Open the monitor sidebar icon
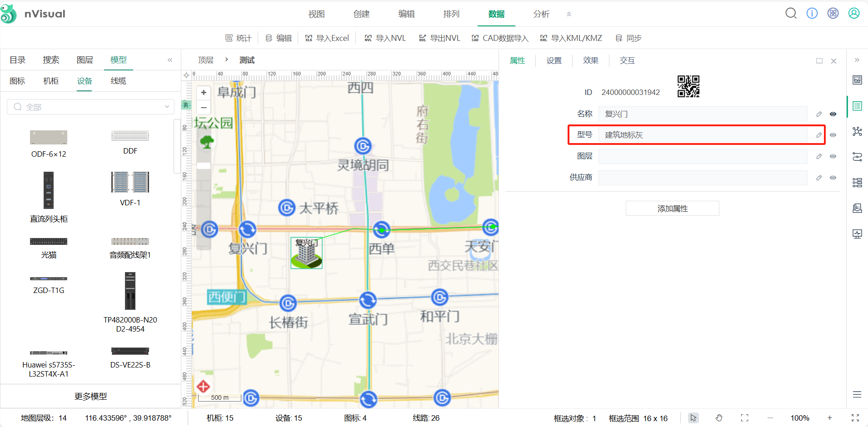868x427 pixels. pos(857,234)
